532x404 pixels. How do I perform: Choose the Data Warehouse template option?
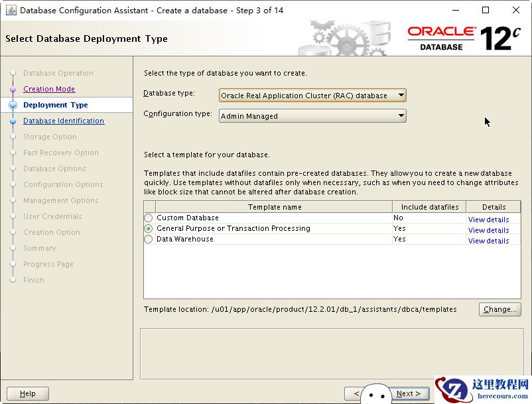pos(149,239)
